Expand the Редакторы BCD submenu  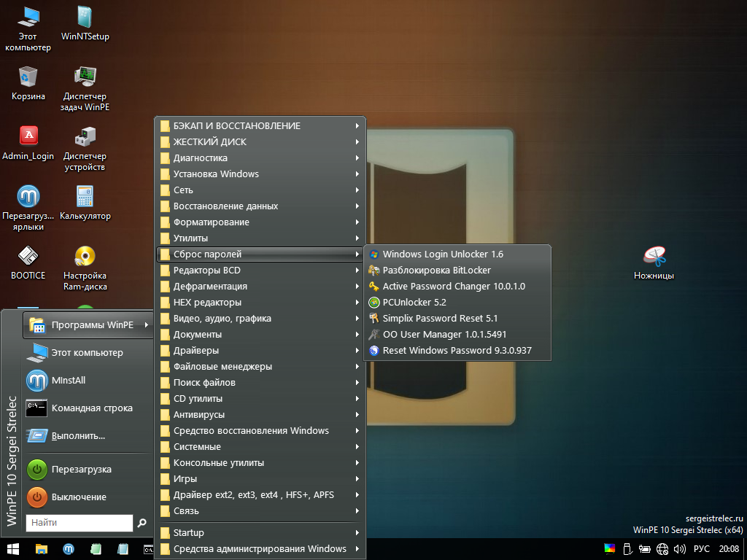pos(260,271)
